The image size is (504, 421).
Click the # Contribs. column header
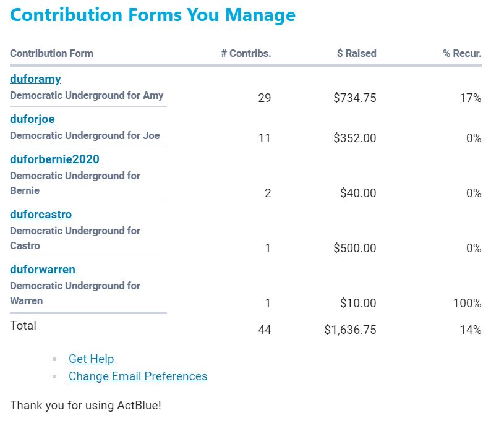tap(246, 53)
